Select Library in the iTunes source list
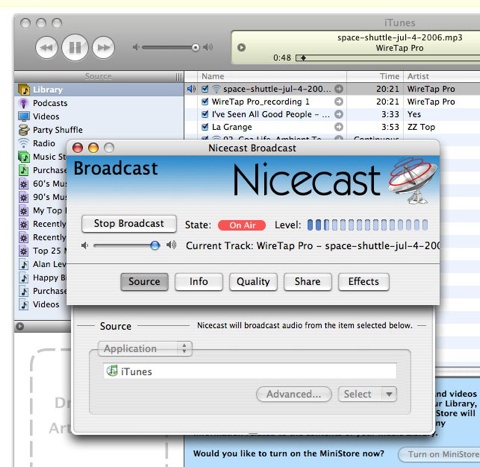 [99, 89]
